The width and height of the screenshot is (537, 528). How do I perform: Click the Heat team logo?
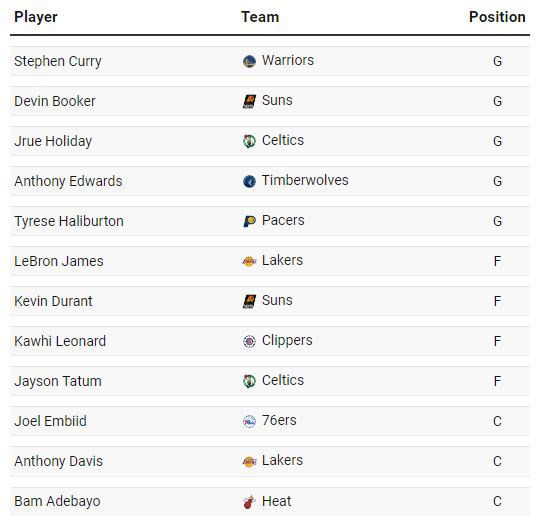(249, 502)
